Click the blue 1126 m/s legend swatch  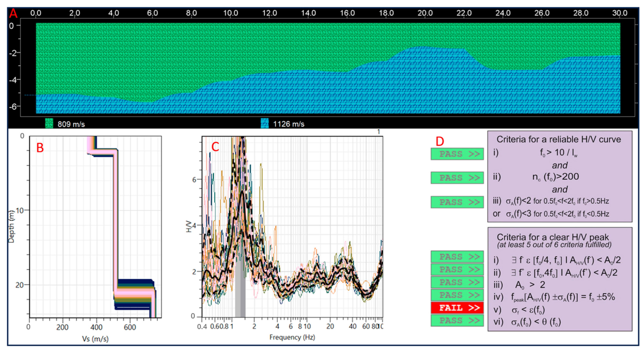pyautogui.click(x=265, y=123)
